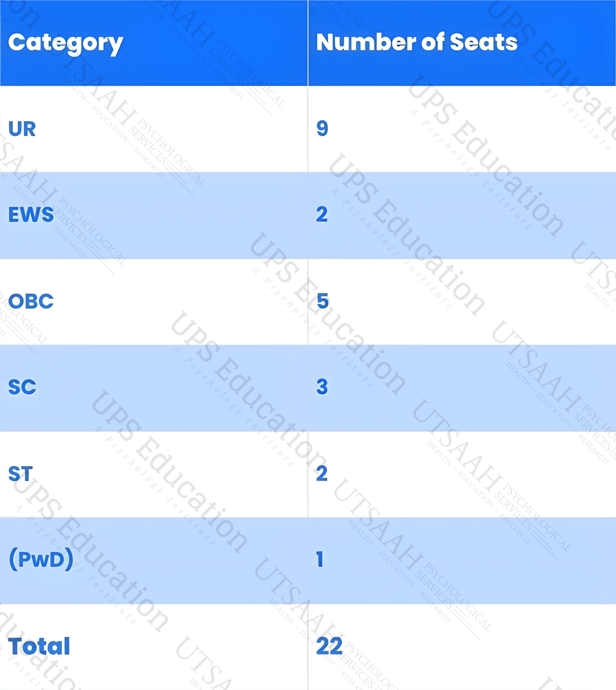Select the OBC category label
Screen dimensions: 616x690
tap(31, 301)
